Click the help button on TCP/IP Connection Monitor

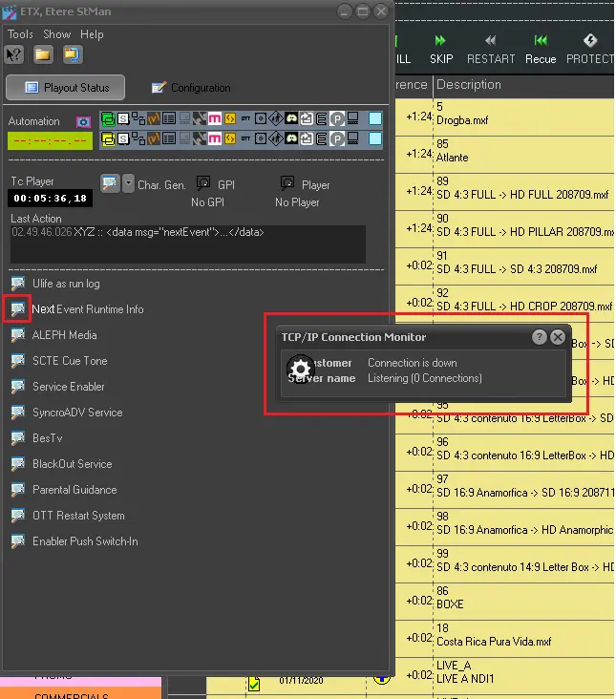point(539,337)
